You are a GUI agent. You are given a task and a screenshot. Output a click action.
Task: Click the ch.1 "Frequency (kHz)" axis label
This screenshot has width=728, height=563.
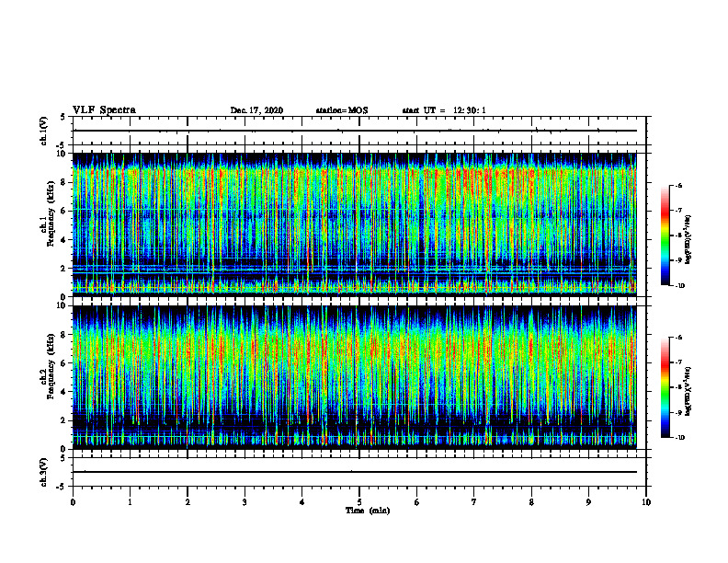[51, 213]
